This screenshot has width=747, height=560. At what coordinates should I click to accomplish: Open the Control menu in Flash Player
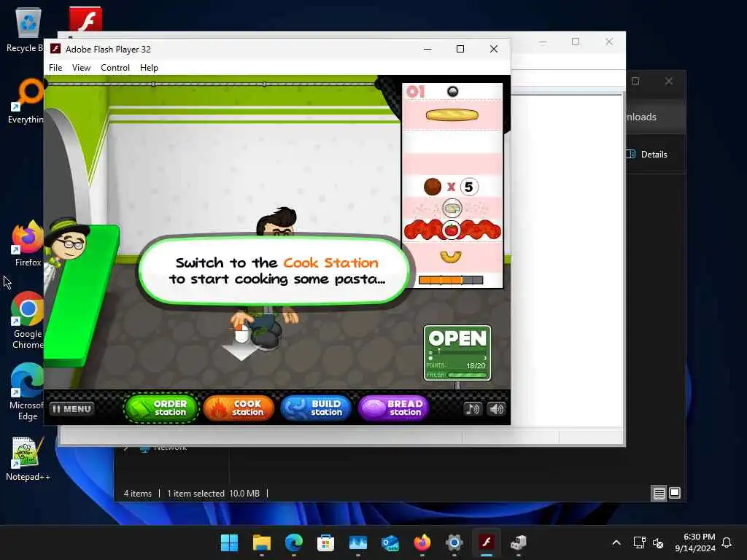(115, 68)
